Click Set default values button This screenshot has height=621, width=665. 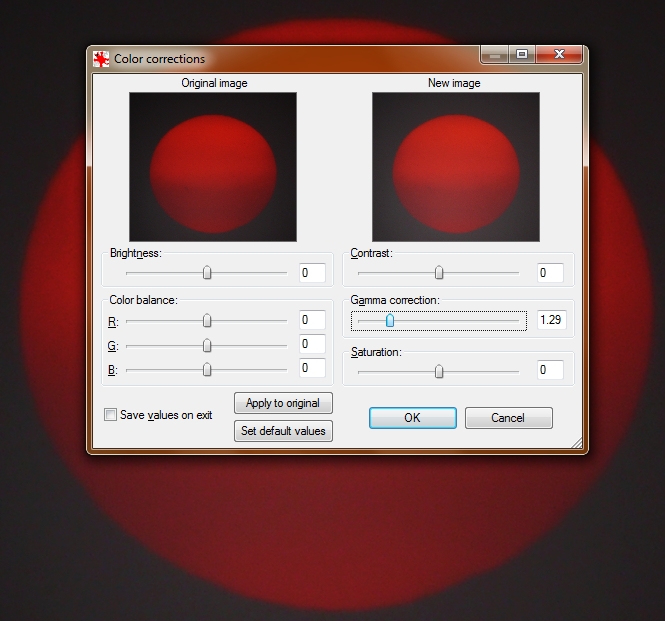pyautogui.click(x=283, y=431)
